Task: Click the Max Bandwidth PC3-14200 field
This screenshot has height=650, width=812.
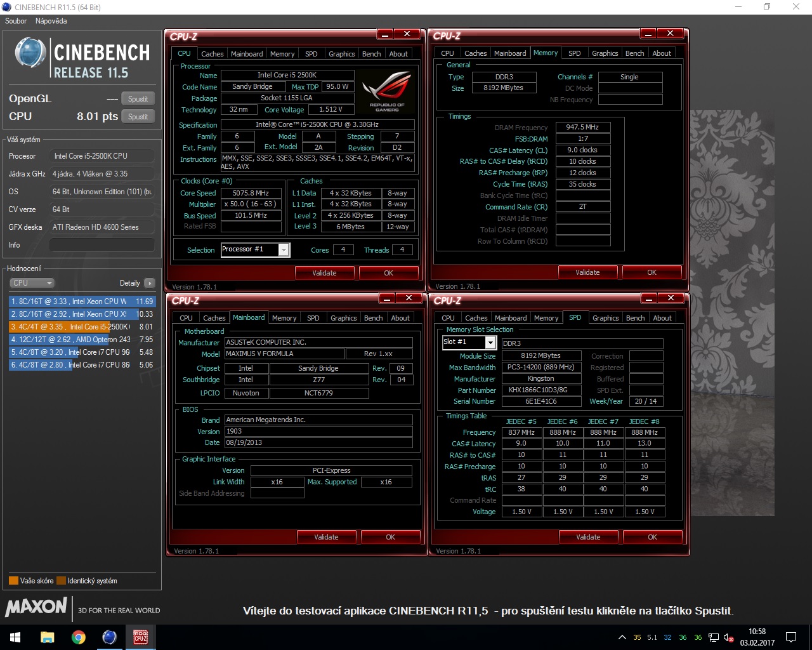Action: pyautogui.click(x=541, y=367)
